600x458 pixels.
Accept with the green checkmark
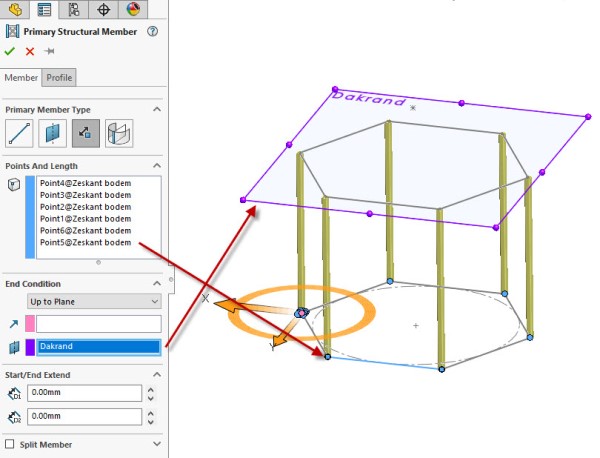(x=10, y=51)
